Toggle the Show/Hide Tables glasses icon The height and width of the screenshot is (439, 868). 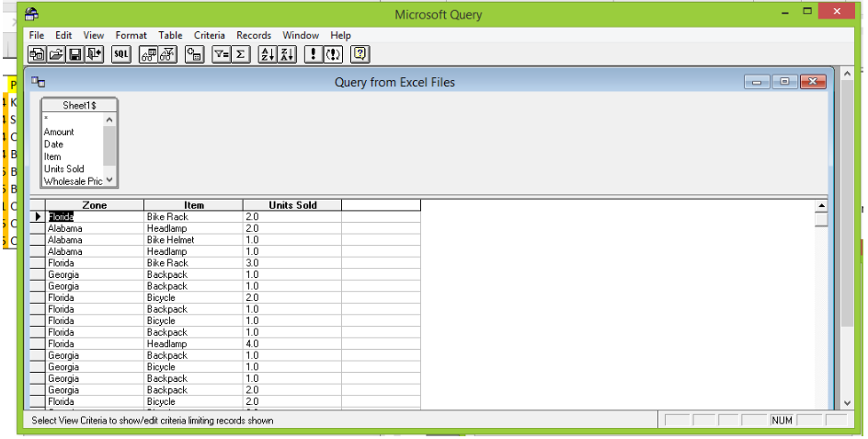[x=148, y=53]
